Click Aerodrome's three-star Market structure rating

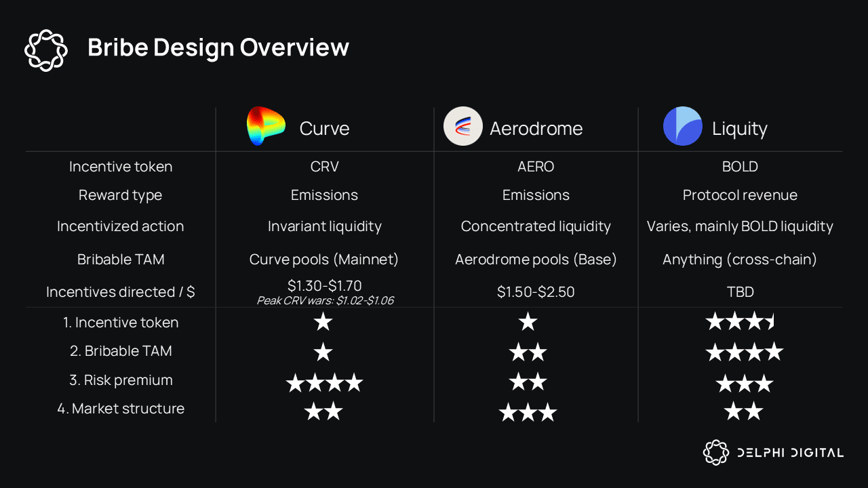coord(528,412)
